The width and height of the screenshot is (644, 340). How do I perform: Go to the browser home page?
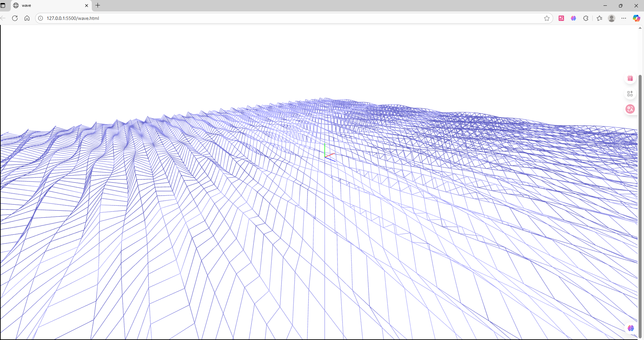[27, 18]
